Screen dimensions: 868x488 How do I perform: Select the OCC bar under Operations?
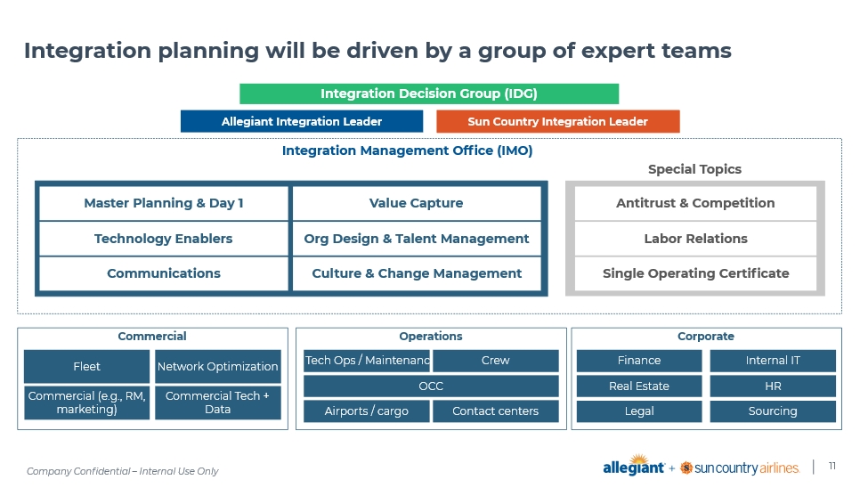[431, 386]
